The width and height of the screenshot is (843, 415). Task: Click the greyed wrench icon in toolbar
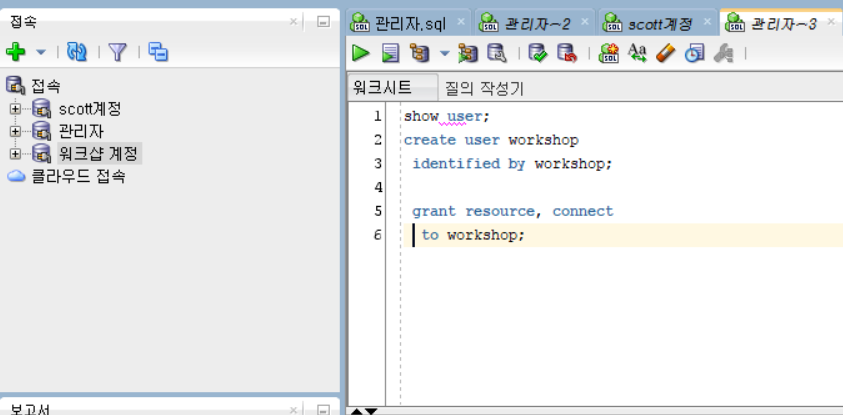coord(723,53)
